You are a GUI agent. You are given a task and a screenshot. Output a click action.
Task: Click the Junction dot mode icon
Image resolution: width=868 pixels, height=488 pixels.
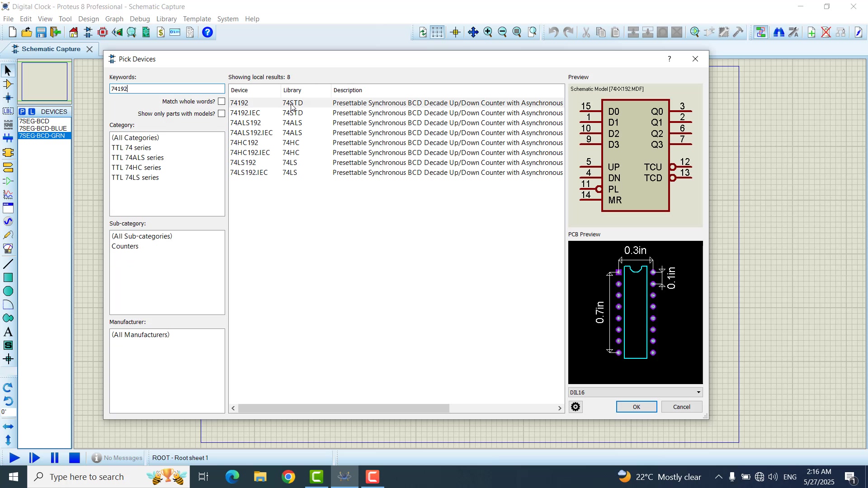coord(8,98)
